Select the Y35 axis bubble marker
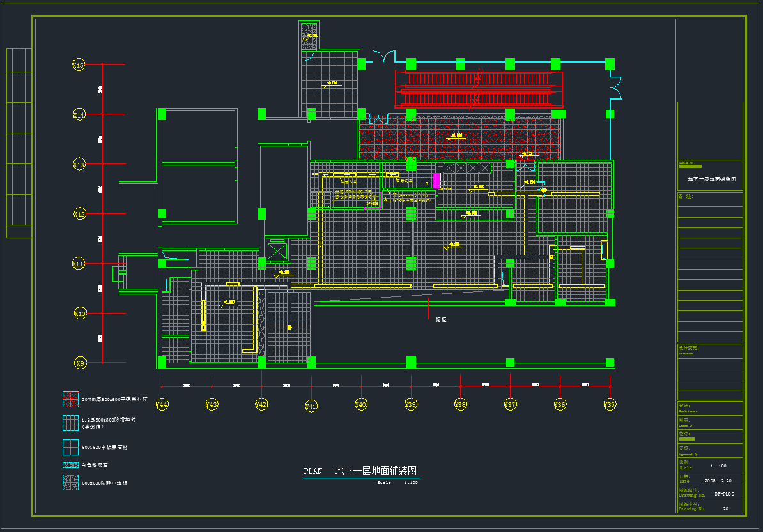763x532 pixels. point(610,404)
